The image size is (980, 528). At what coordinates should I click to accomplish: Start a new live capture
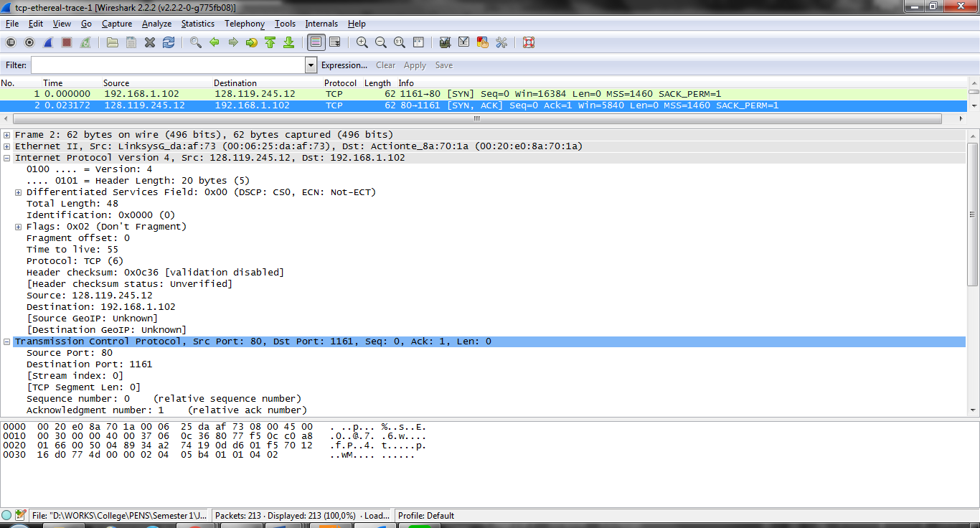tap(48, 42)
